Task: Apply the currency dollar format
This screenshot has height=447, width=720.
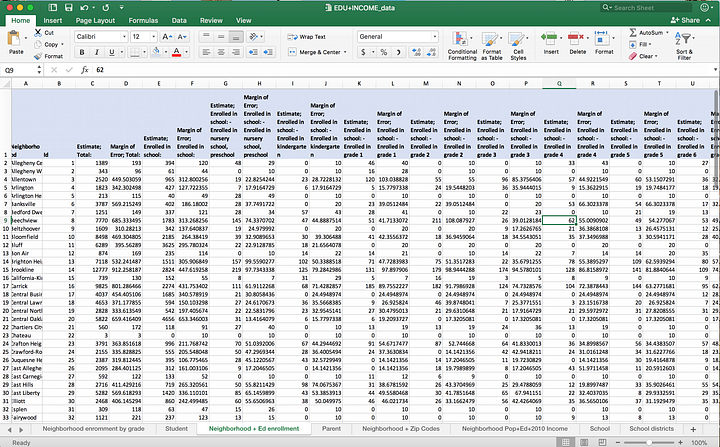Action: (363, 52)
